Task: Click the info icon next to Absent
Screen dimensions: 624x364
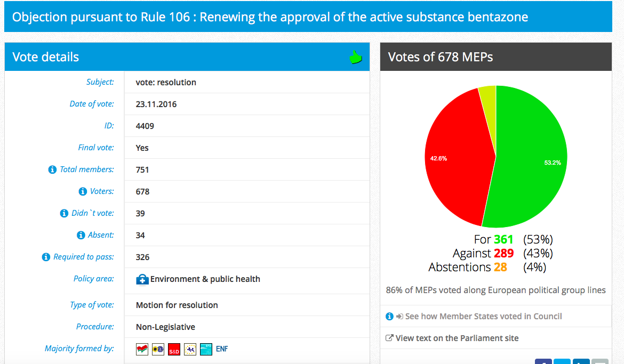Action: [x=81, y=235]
